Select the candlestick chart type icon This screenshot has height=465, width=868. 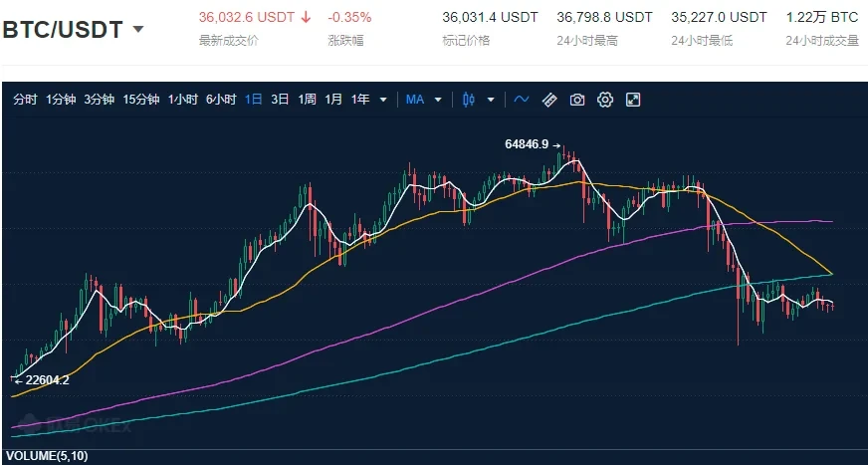click(x=470, y=100)
